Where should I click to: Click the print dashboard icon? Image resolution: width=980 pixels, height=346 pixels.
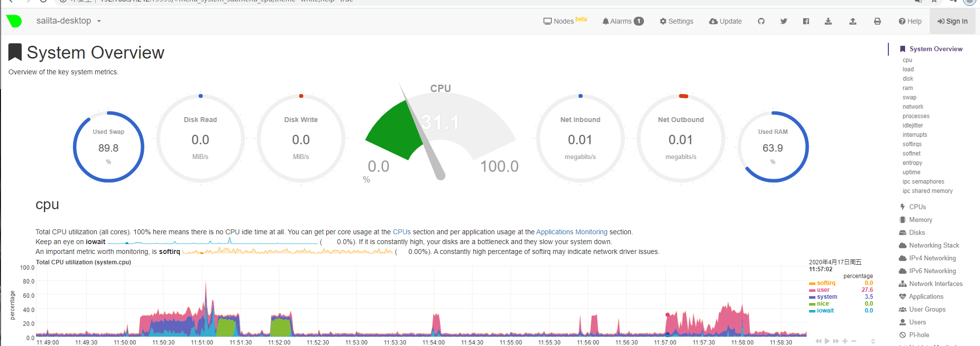pyautogui.click(x=878, y=21)
